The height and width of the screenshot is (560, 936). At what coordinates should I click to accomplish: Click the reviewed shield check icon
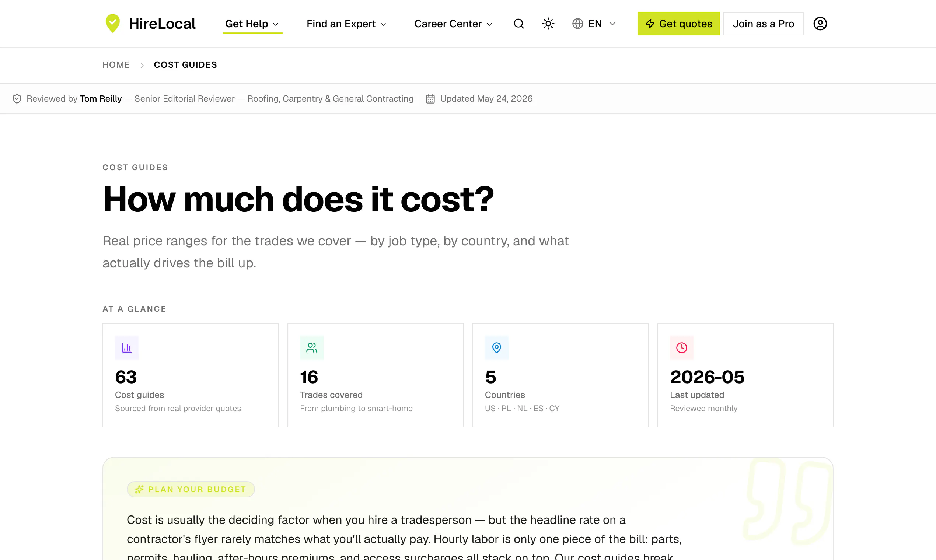pos(17,99)
